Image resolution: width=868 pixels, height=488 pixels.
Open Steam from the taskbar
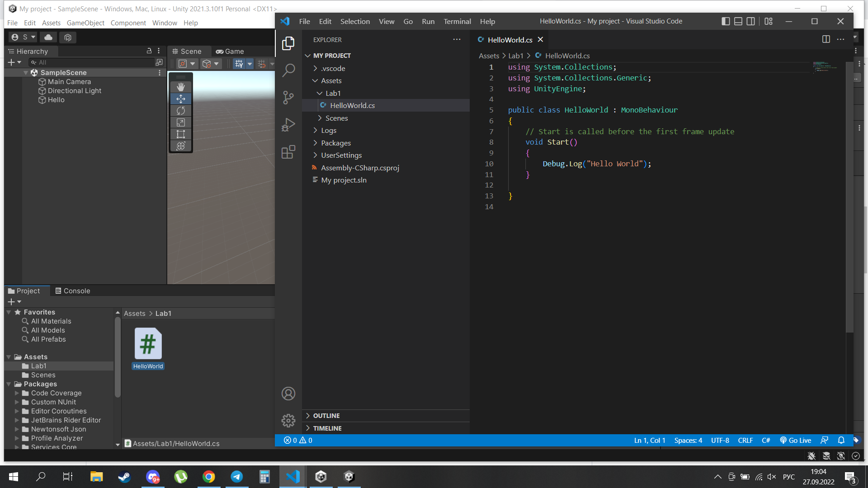[x=124, y=477]
